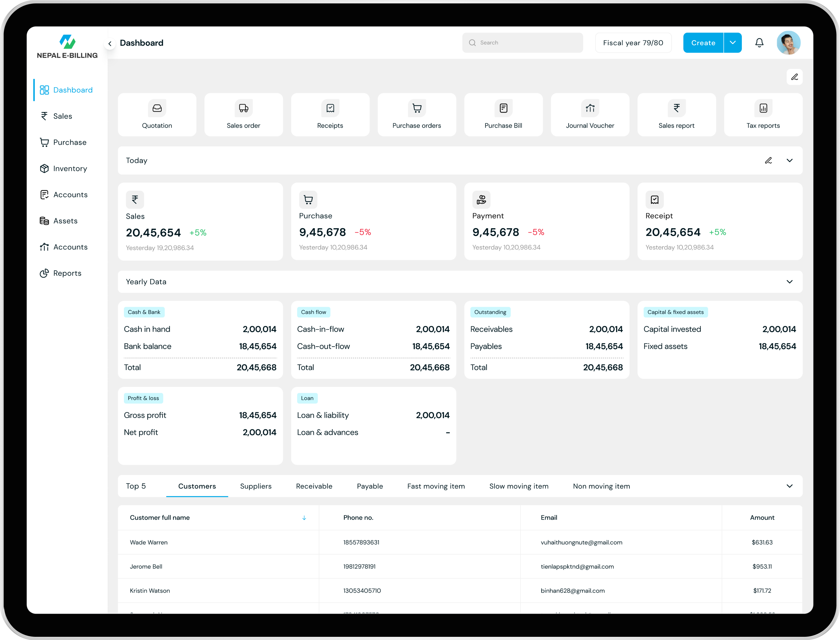
Task: Collapse the Yearly Data section
Action: click(789, 282)
